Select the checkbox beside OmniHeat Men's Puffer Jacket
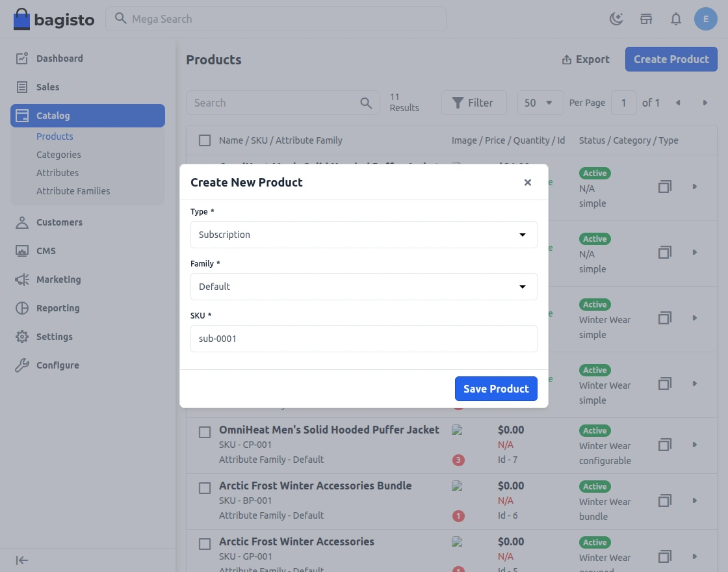 (205, 432)
